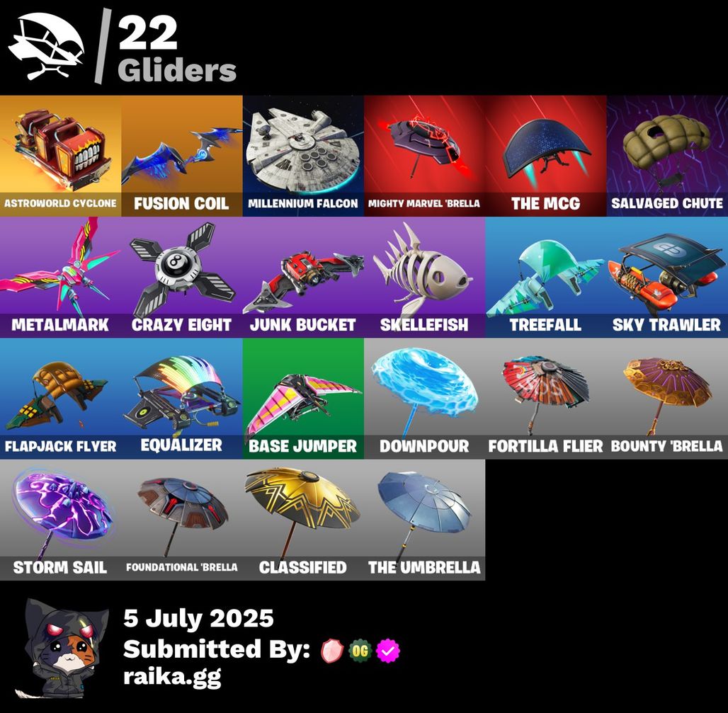Select the Base Jumper glider
The image size is (728, 713).
[x=303, y=399]
